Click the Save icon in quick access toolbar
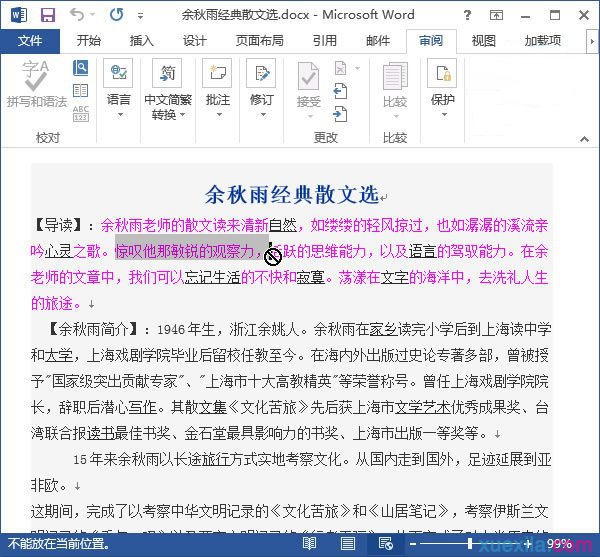600x557 pixels. point(48,15)
